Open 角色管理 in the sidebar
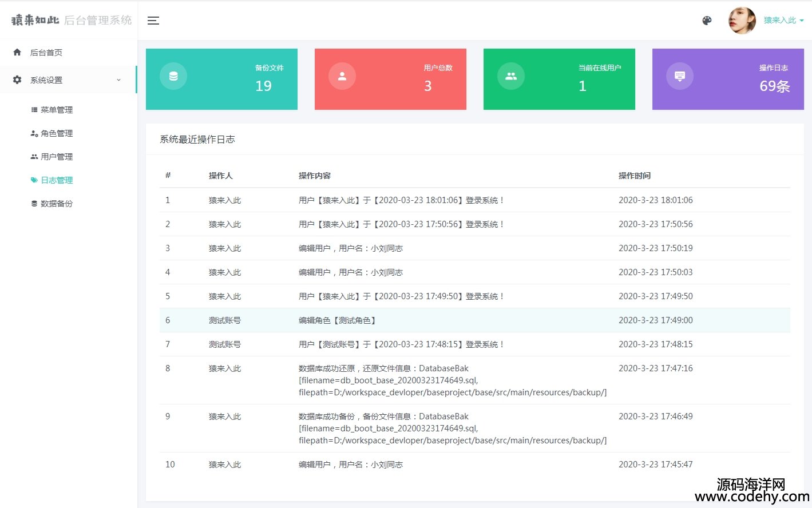812x508 pixels. [x=57, y=133]
